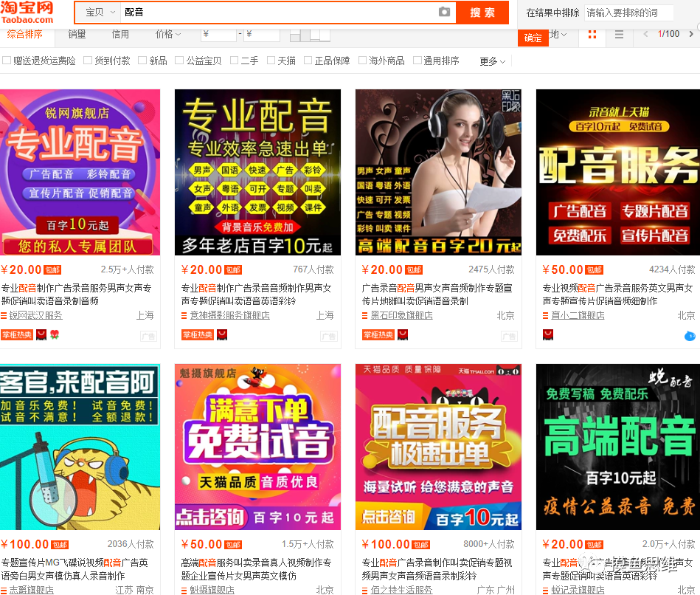The height and width of the screenshot is (595, 700).
Task: Click 包邮 badge next to first ¥50.00 price
Action: (x=595, y=270)
